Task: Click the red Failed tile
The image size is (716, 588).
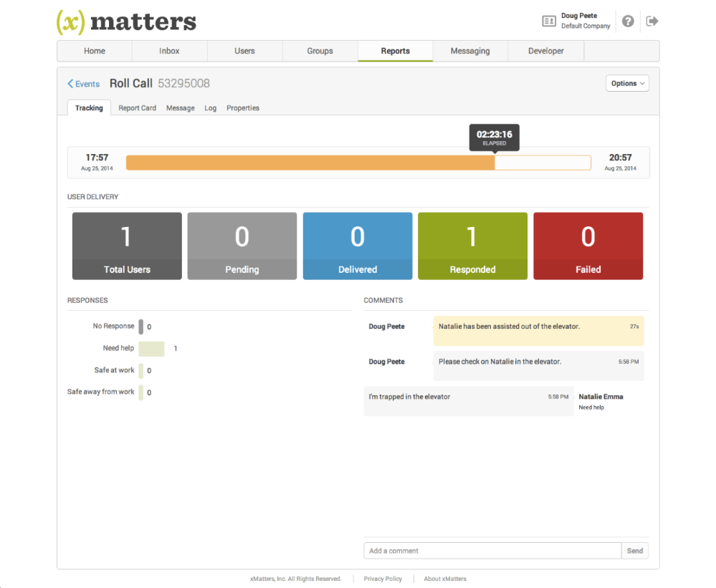Action: click(x=588, y=246)
